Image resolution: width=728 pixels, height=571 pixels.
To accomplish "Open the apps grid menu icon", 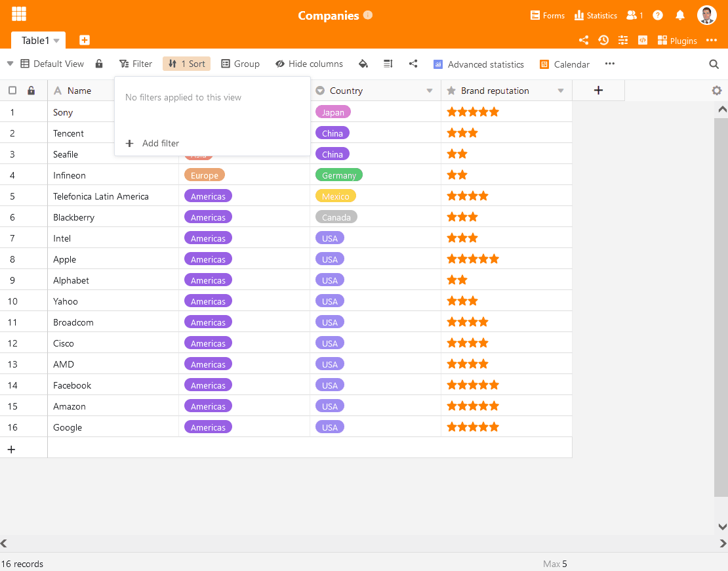I will click(x=19, y=14).
